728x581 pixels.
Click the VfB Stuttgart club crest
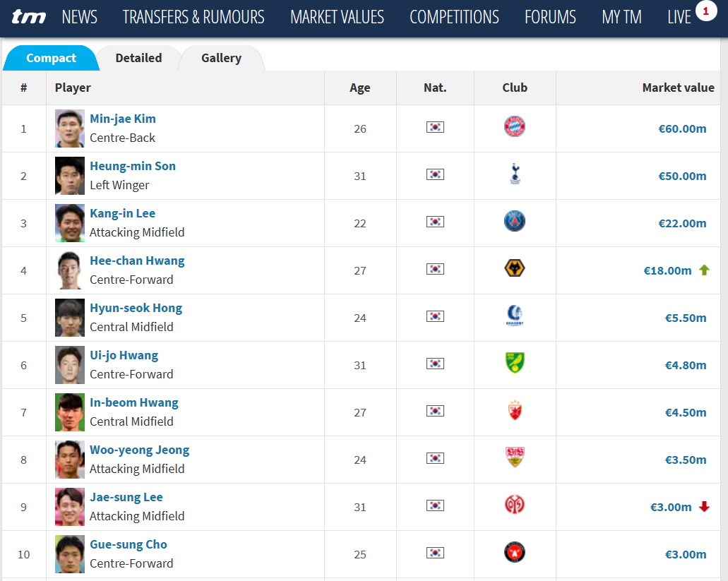tap(515, 458)
